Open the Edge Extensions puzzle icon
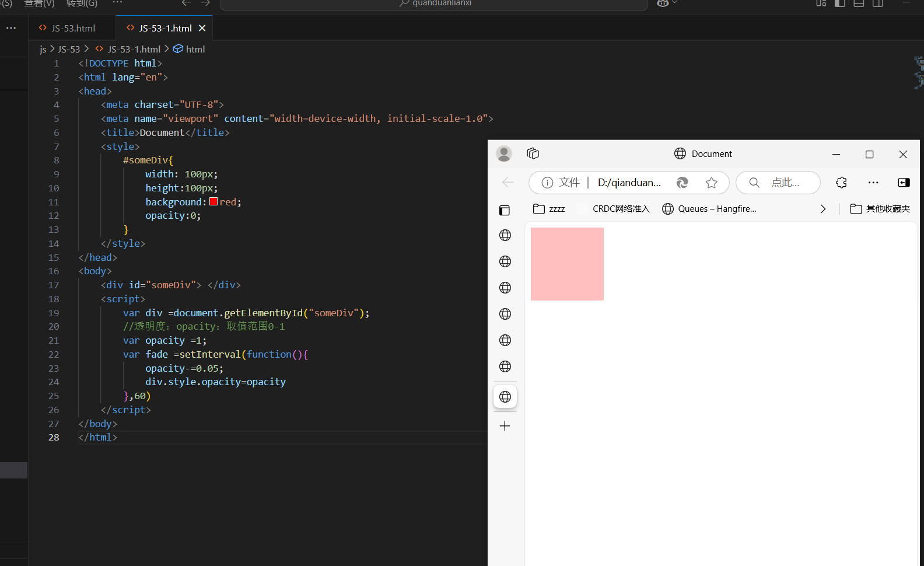Image resolution: width=924 pixels, height=566 pixels. pyautogui.click(x=841, y=183)
